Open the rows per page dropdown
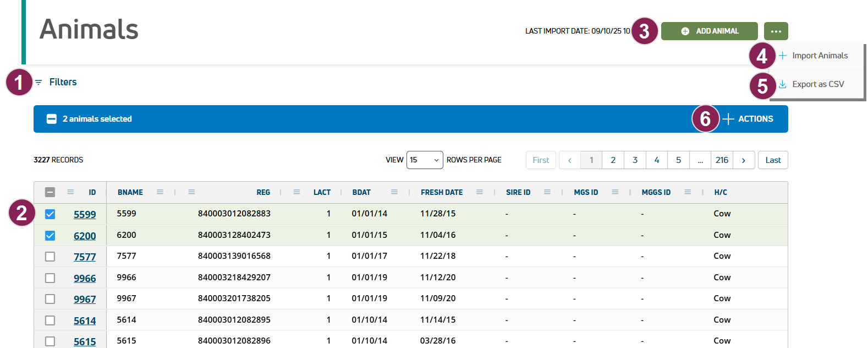 (425, 160)
